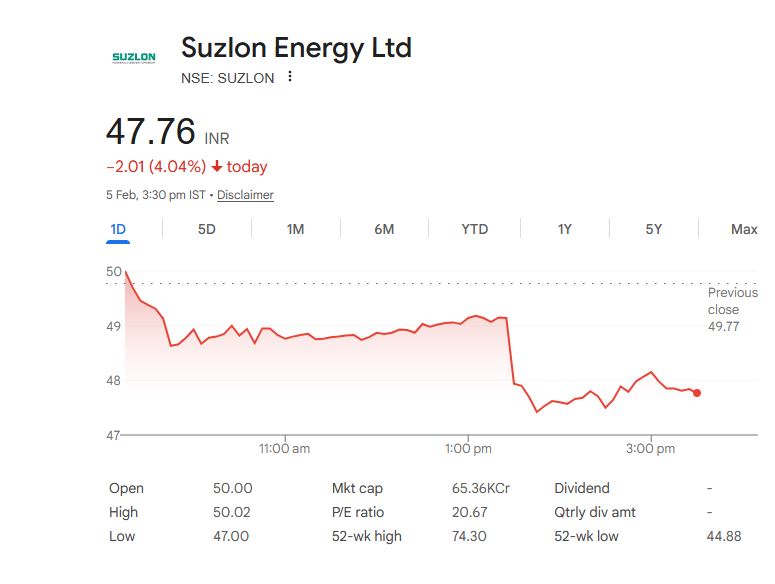The width and height of the screenshot is (775, 584).
Task: Select the YTD range tab
Action: click(474, 229)
